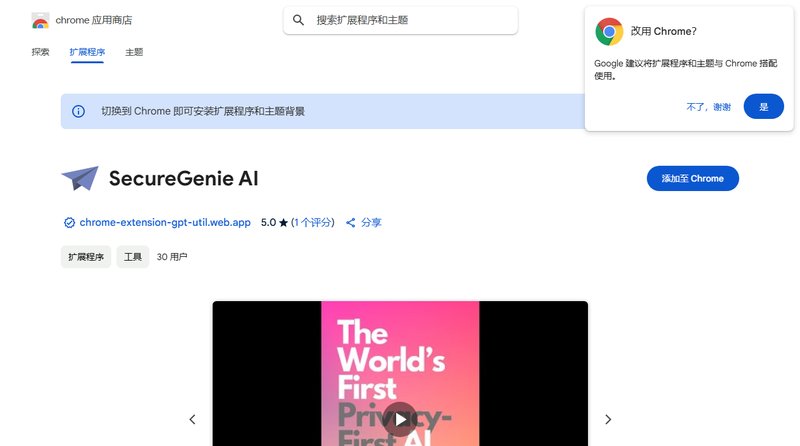
Task: Open chrome-extension-gpt-util.web.app publisher link
Action: 165,222
